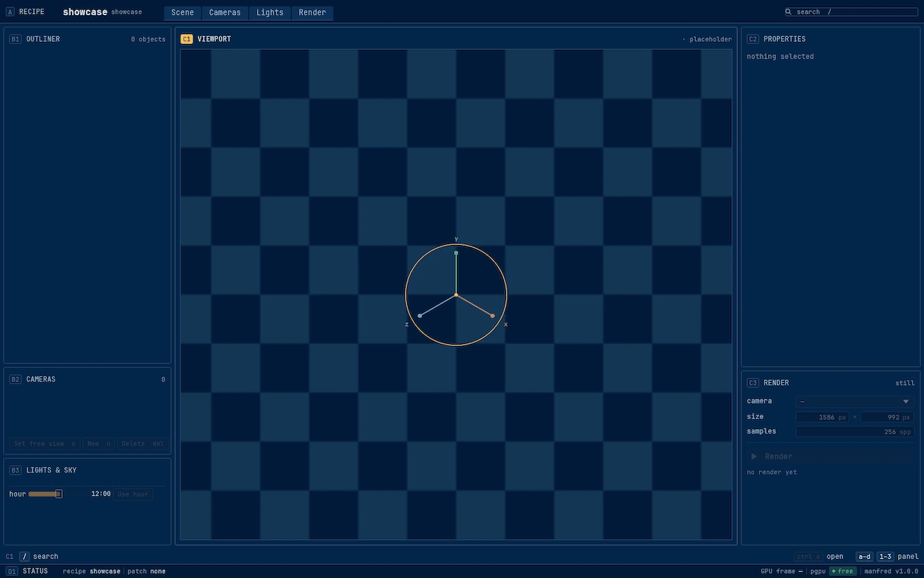Adjust the hour slider handle
This screenshot has width=924, height=578.
point(58,494)
